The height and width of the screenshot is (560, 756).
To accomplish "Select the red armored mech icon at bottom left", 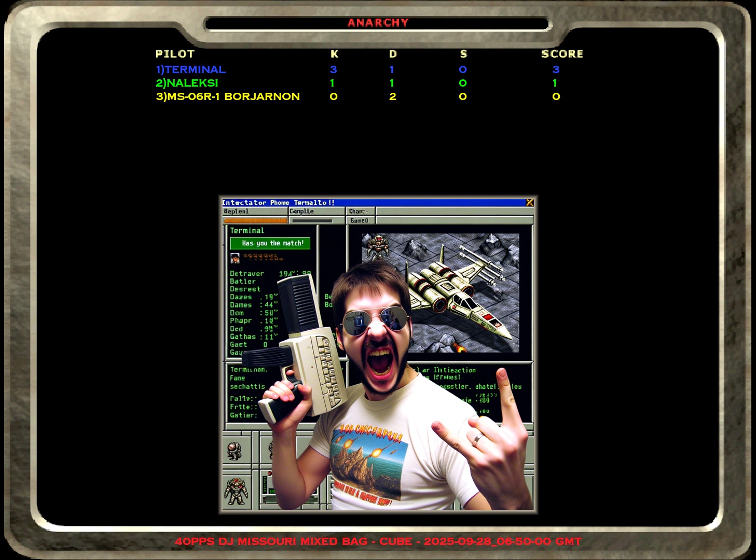I will (x=236, y=491).
